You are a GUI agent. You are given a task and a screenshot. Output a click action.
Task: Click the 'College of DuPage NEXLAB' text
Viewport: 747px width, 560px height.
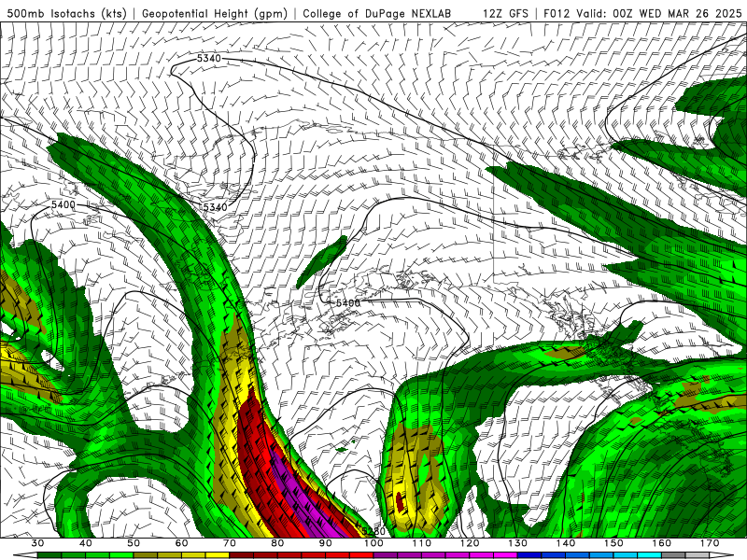tap(377, 13)
